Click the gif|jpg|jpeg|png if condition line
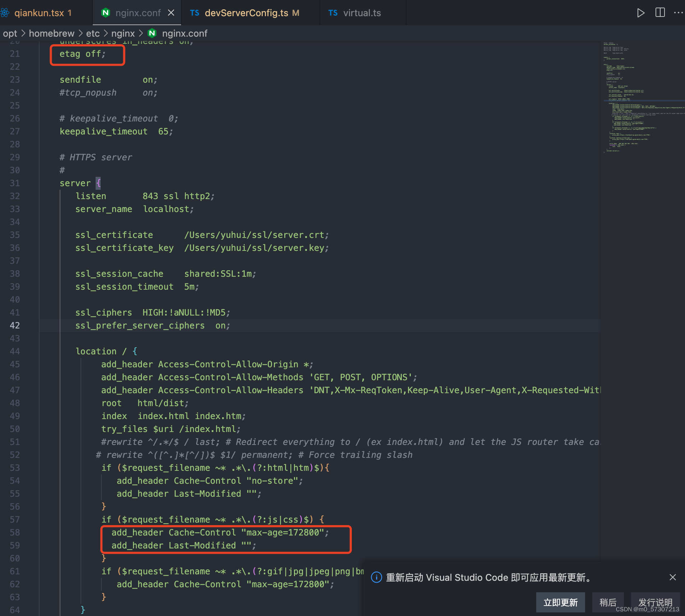 click(233, 571)
